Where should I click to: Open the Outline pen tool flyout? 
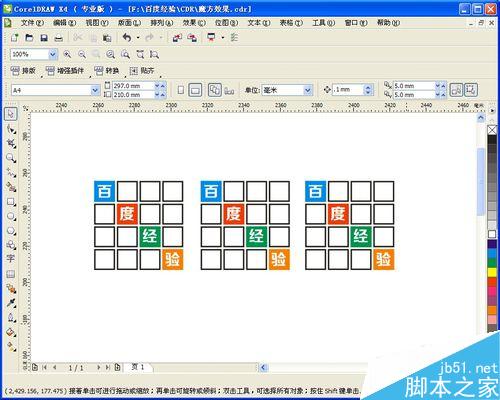coord(11,317)
